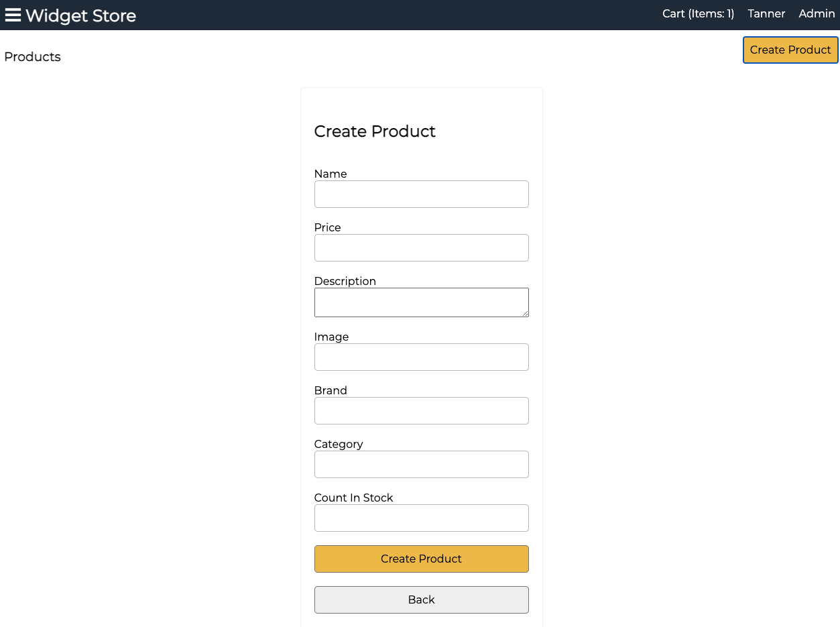Click the Description label text

345,281
